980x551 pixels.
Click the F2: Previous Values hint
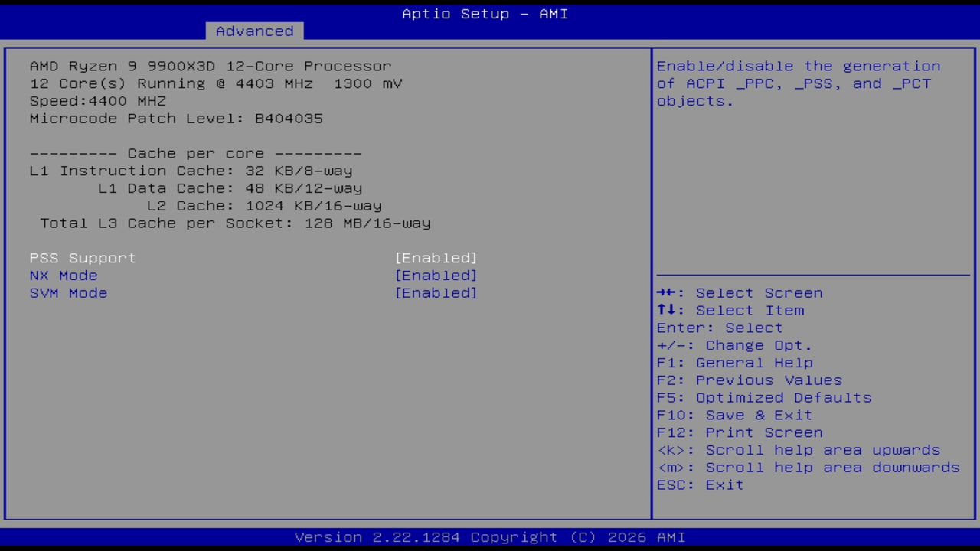click(750, 381)
